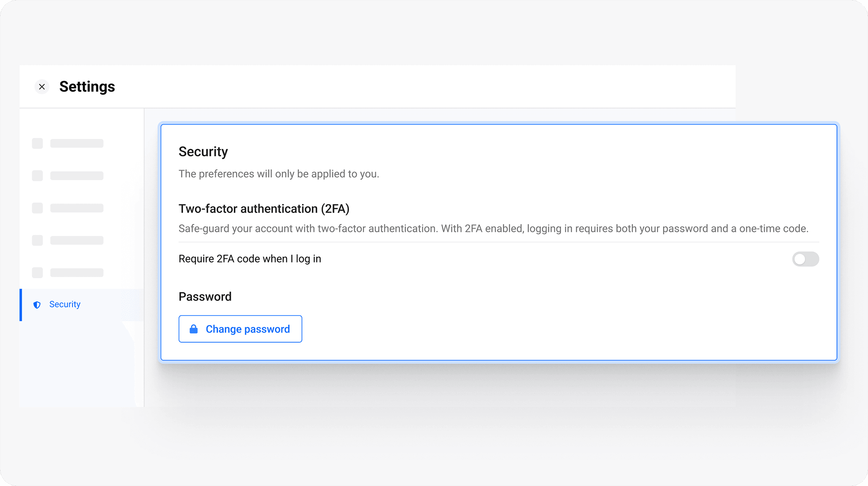The width and height of the screenshot is (868, 486).
Task: Click the second placeholder sidebar icon
Action: tap(37, 176)
